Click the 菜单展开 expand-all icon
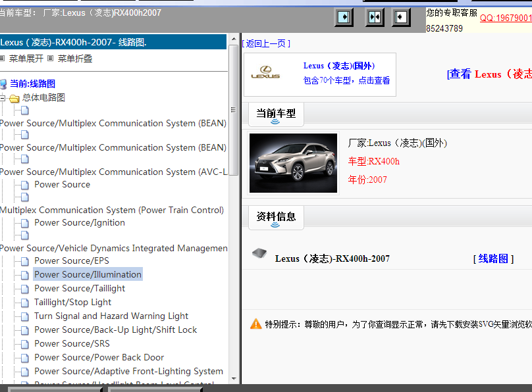The height and width of the screenshot is (392, 532). [x=3, y=59]
